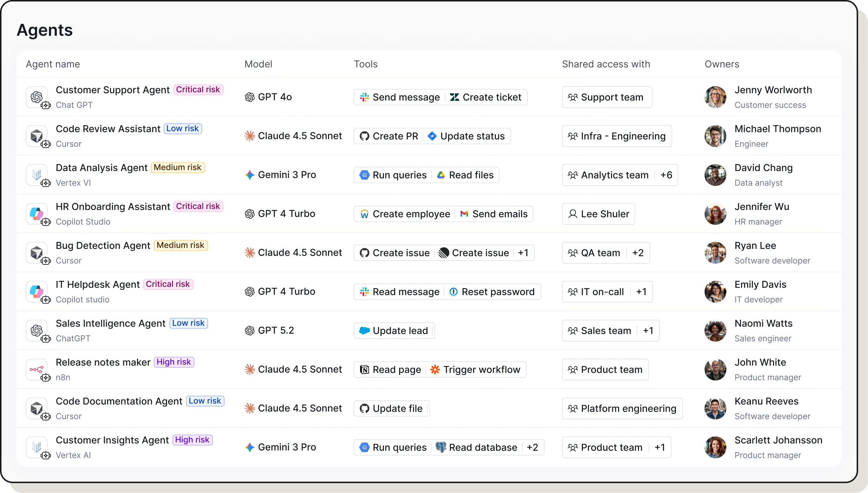Expand the +2 shared access beside QA team

coord(638,253)
